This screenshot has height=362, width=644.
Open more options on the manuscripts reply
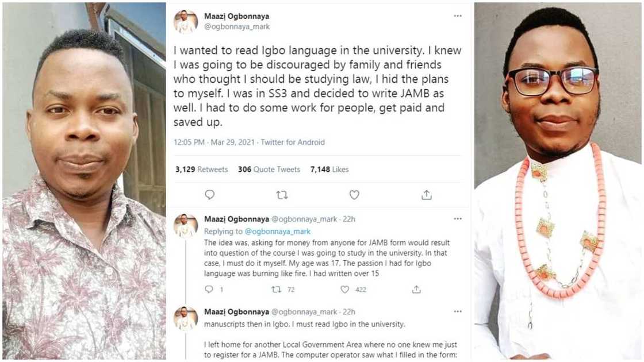point(458,311)
